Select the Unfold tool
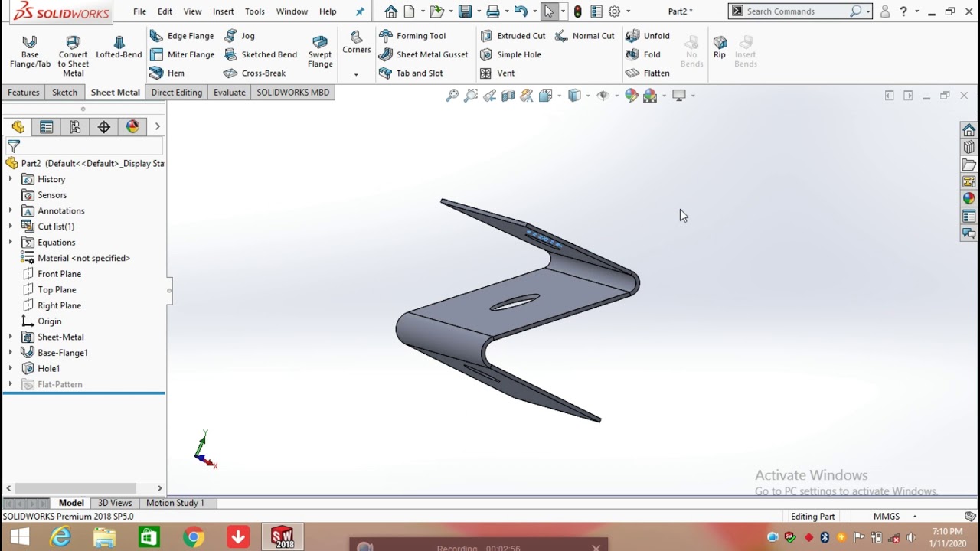This screenshot has height=551, width=980. (648, 36)
